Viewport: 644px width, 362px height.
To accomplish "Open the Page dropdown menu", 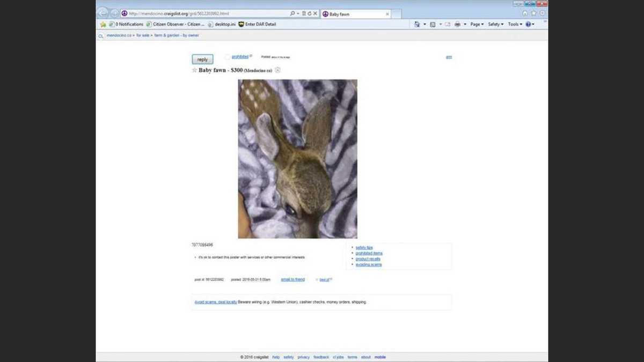I will (x=476, y=24).
